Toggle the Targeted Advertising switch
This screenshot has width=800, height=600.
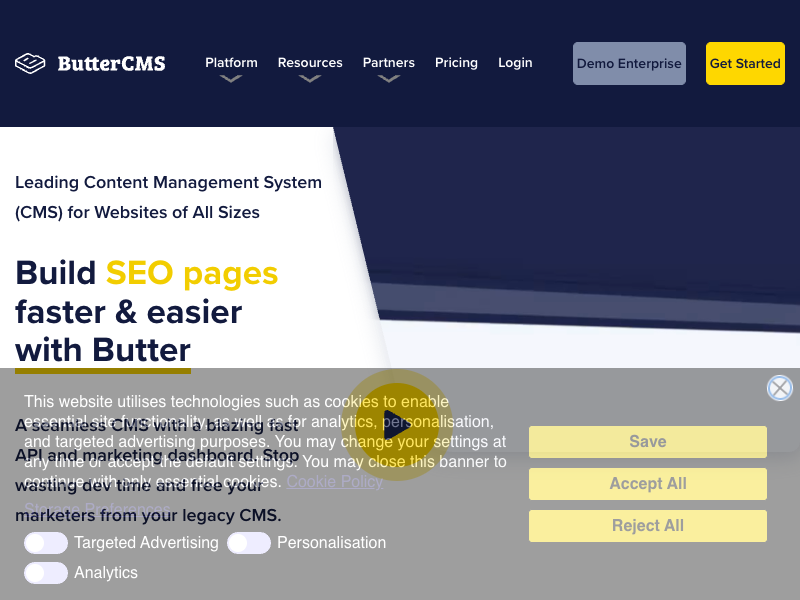[45, 542]
